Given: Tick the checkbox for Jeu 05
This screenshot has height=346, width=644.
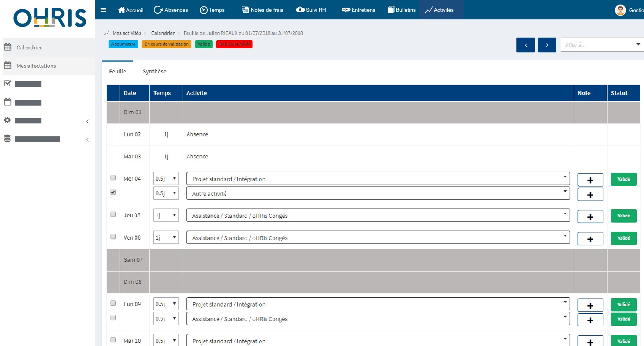Looking at the screenshot, I should 113,215.
